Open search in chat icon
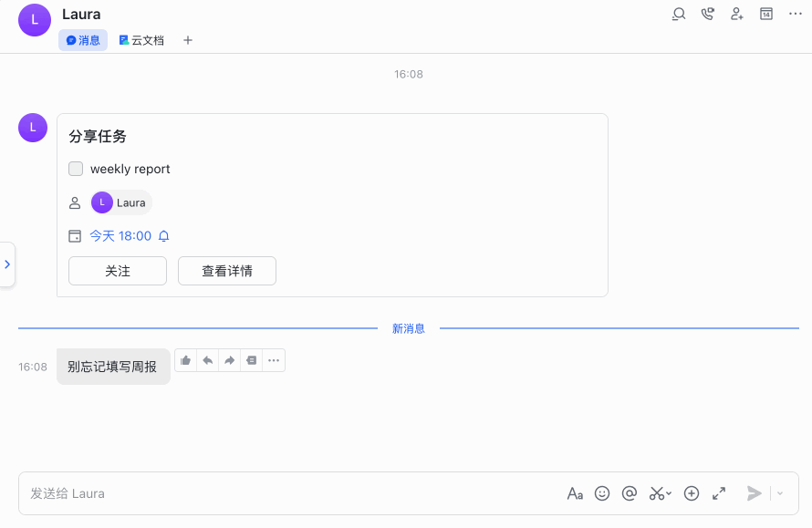Screen dimensions: 812x528 (x=679, y=14)
